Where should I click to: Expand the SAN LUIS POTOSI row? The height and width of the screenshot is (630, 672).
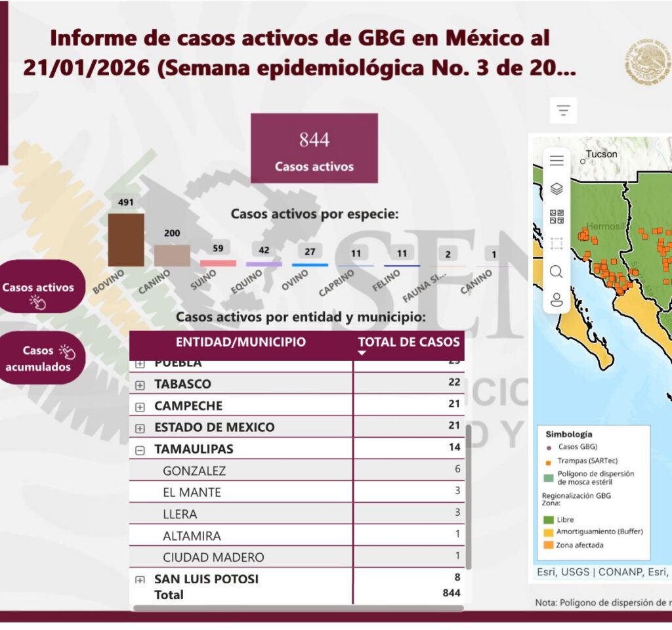pos(140,579)
